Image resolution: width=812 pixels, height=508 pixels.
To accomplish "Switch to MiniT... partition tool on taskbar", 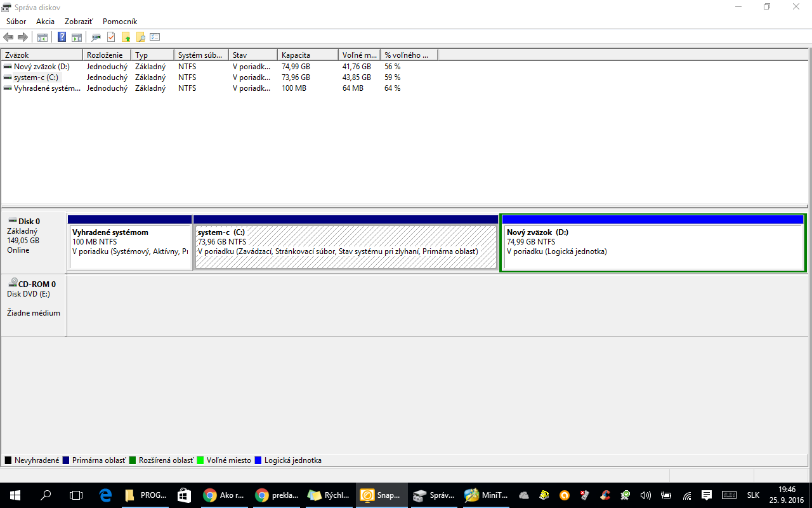I will click(487, 495).
